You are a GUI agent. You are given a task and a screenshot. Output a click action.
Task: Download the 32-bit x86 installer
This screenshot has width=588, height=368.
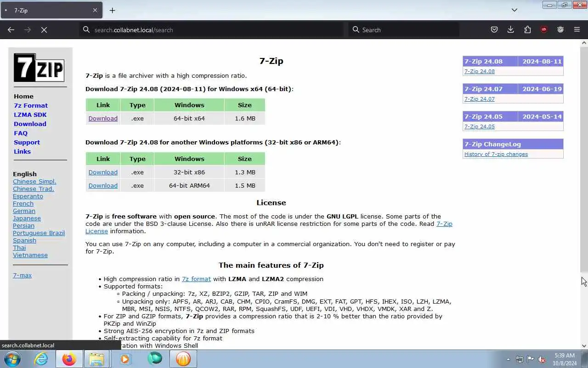pos(103,172)
